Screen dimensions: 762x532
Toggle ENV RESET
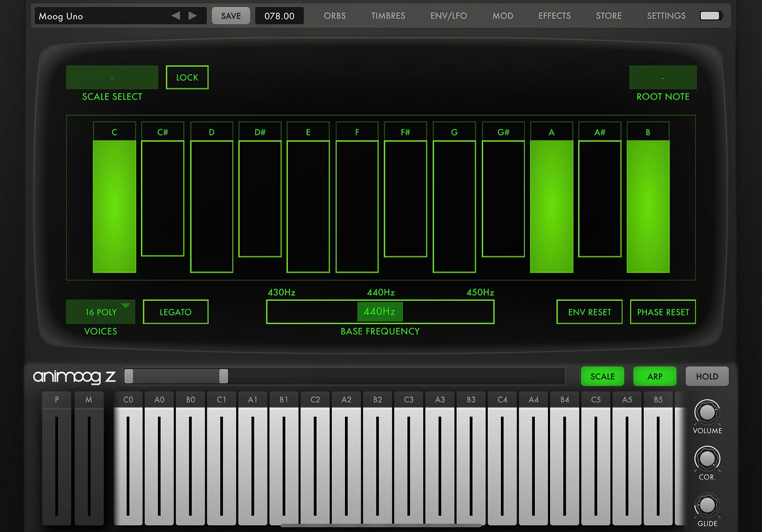590,312
